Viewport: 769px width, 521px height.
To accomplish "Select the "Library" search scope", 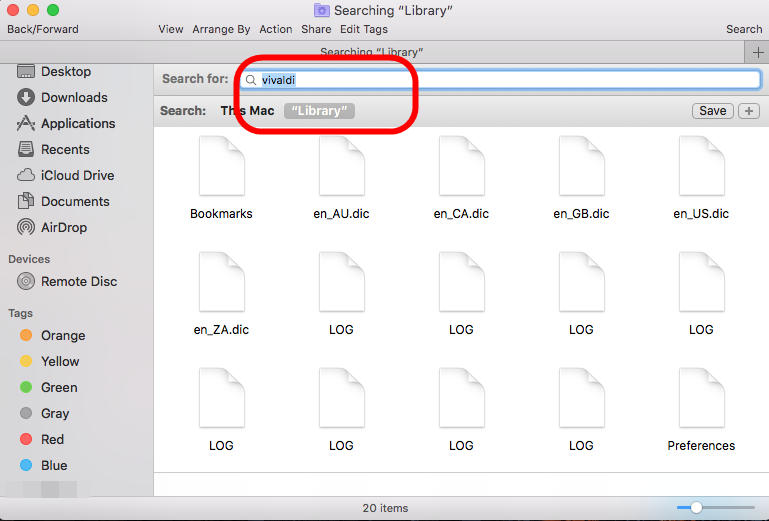I will click(x=319, y=111).
